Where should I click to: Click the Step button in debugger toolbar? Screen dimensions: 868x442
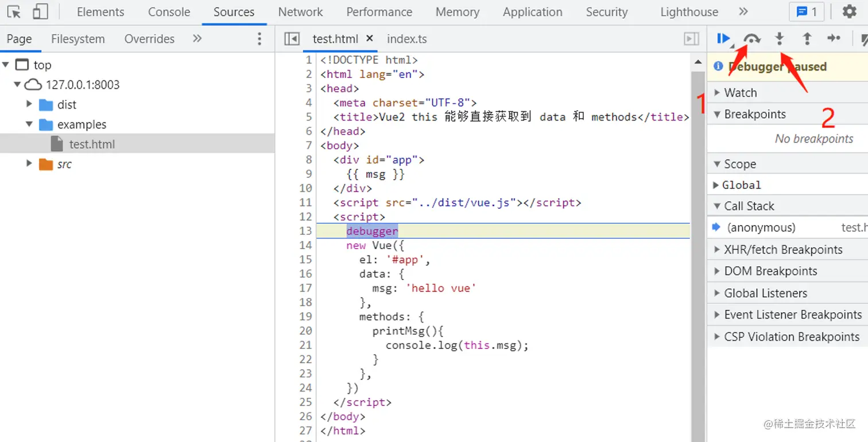click(x=834, y=38)
